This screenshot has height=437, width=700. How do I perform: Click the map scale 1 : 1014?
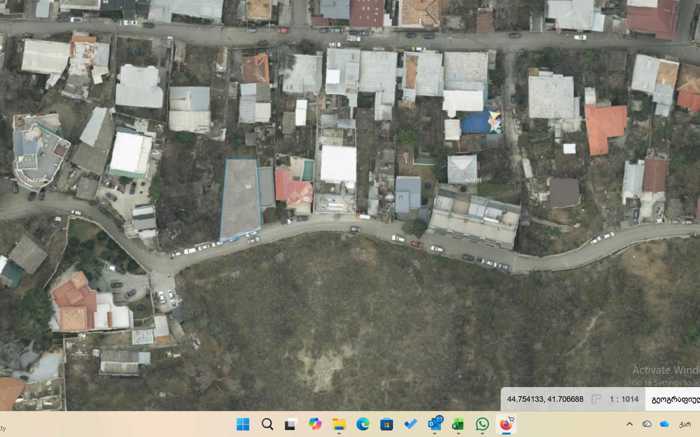623,399
